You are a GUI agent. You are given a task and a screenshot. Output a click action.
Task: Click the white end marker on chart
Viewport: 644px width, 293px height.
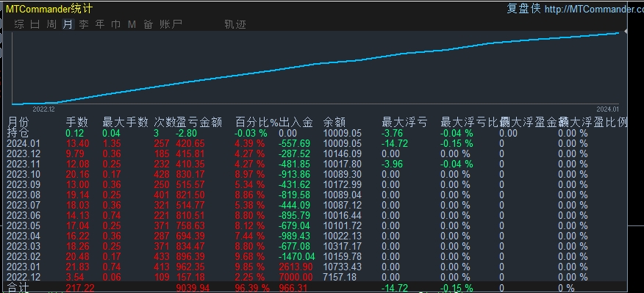625,31
